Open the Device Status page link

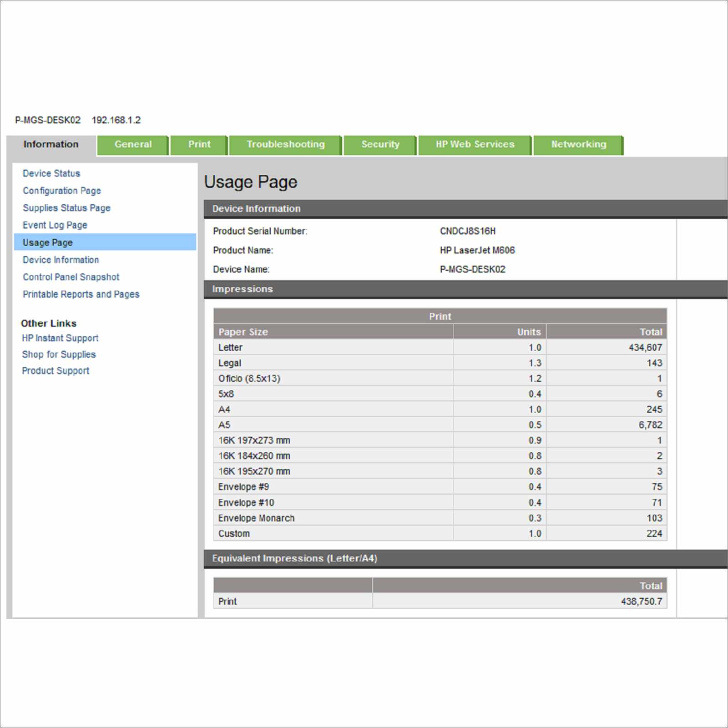tap(51, 173)
